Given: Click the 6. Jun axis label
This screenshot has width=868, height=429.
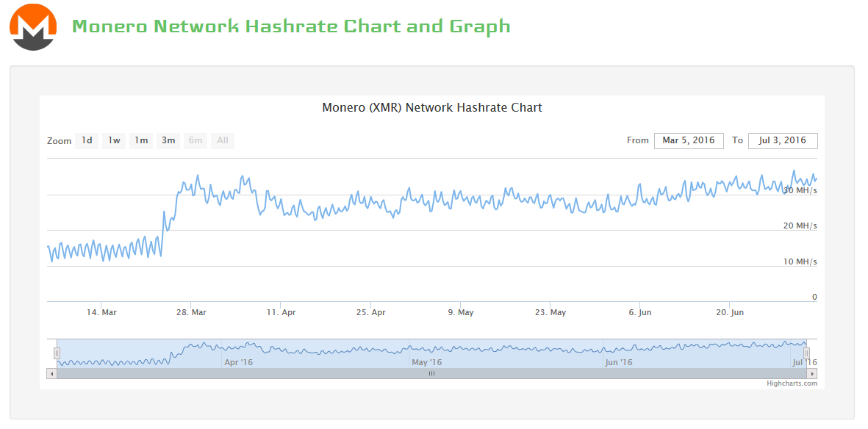Looking at the screenshot, I should (640, 313).
